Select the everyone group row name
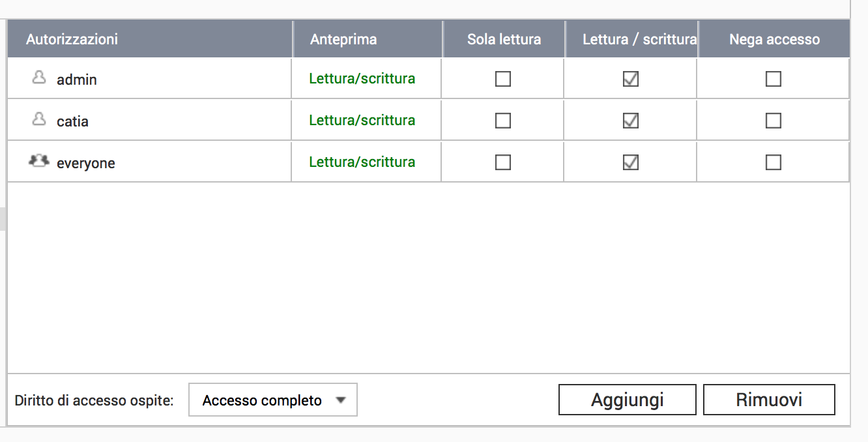868x442 pixels. (x=85, y=163)
